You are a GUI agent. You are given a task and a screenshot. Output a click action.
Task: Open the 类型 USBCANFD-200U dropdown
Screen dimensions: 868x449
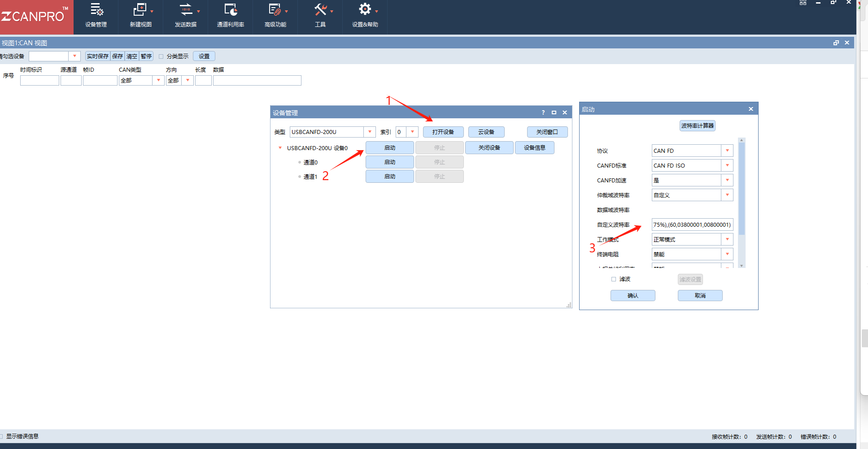[x=370, y=132]
